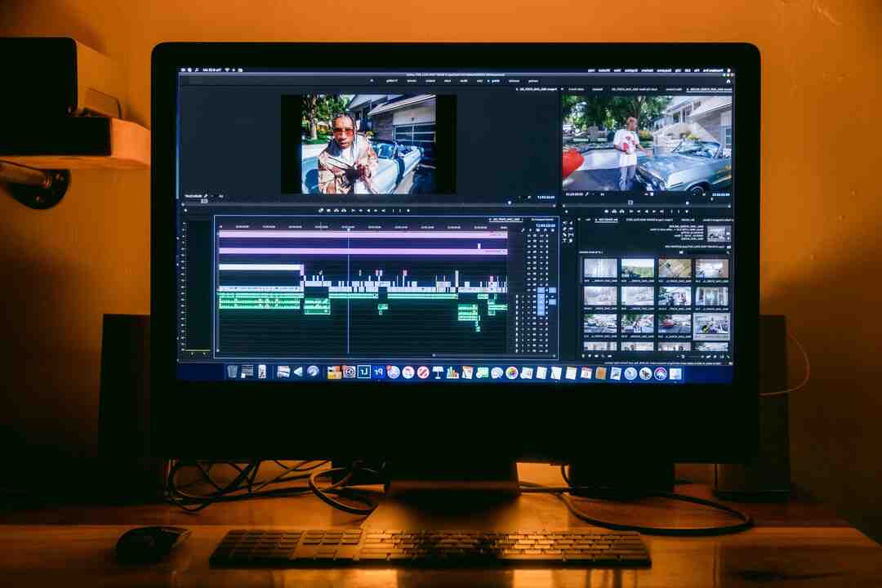This screenshot has width=882, height=588.
Task: Toggle Snap in the timeline header
Action: [546, 230]
